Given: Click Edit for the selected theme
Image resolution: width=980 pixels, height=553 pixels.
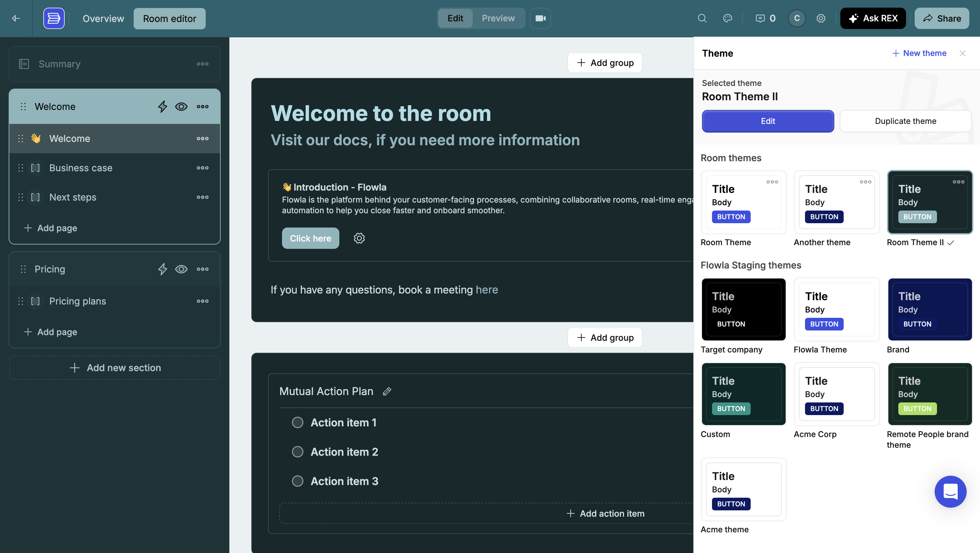Looking at the screenshot, I should click(768, 121).
